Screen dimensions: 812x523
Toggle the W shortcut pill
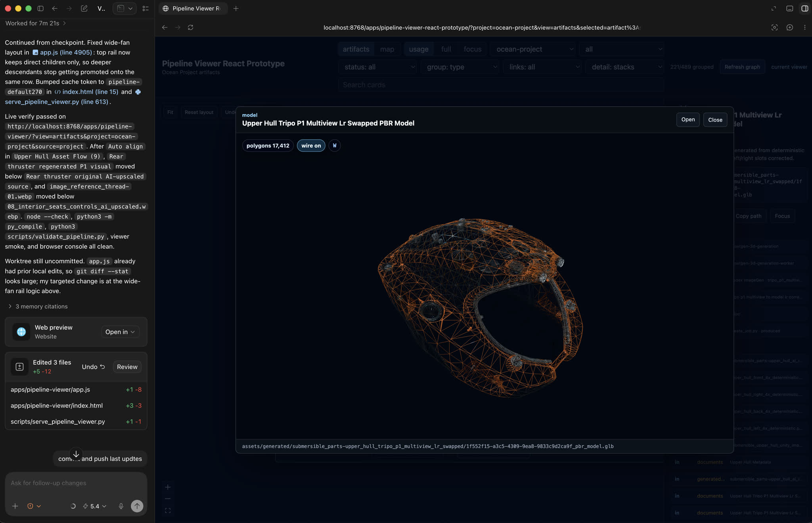334,145
